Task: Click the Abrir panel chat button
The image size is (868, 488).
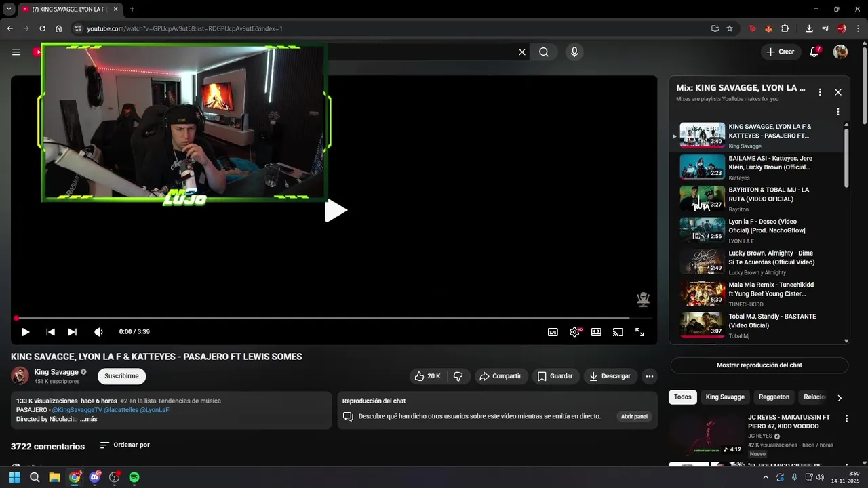Action: (x=634, y=416)
